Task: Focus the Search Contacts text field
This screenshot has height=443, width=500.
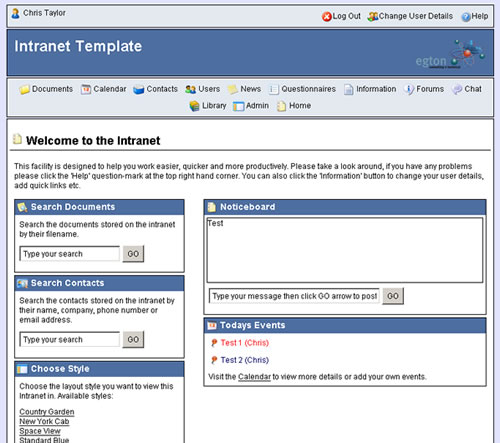Action: coord(70,339)
